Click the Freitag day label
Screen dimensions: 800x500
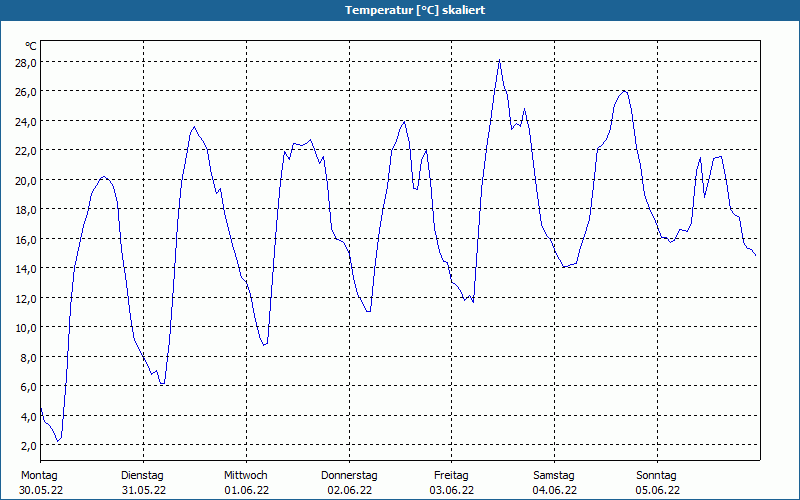[451, 476]
